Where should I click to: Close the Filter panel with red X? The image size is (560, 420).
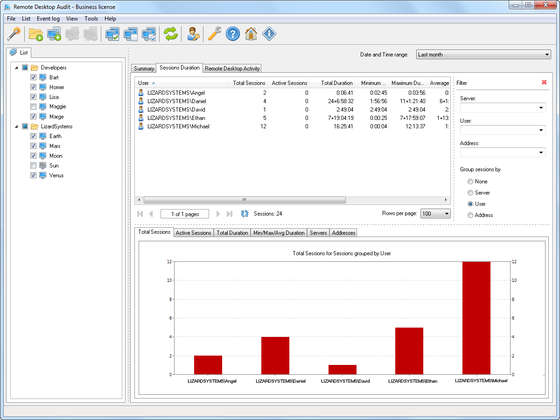tap(544, 82)
